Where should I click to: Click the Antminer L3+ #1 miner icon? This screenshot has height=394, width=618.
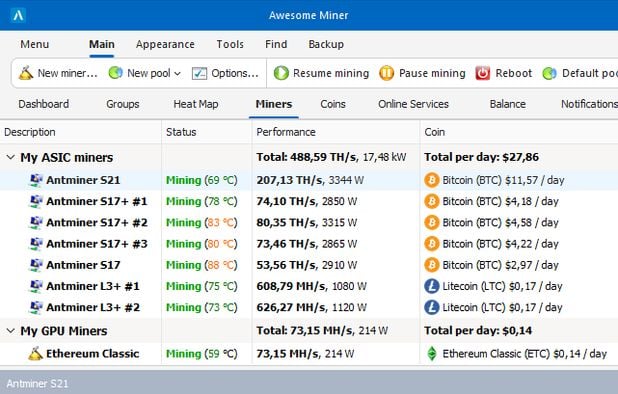(x=36, y=286)
